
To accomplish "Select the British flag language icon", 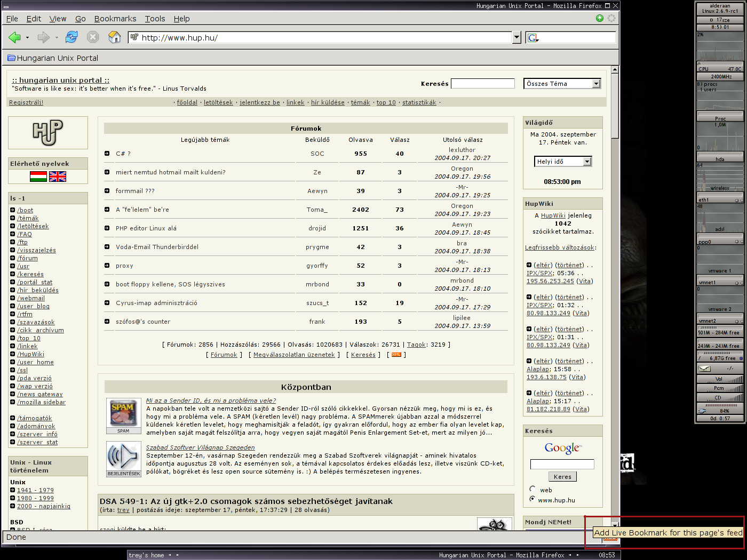I will point(58,177).
